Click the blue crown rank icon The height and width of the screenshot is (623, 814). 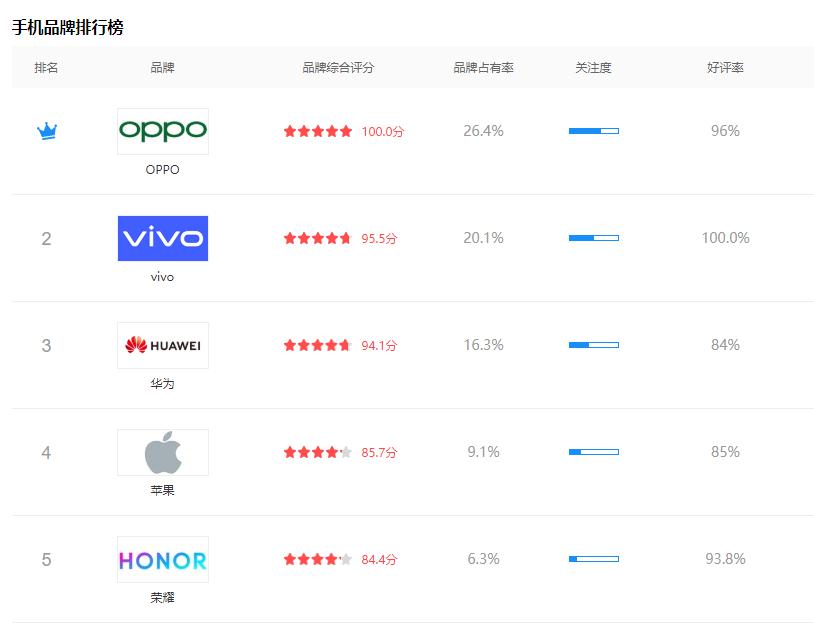pyautogui.click(x=46, y=131)
